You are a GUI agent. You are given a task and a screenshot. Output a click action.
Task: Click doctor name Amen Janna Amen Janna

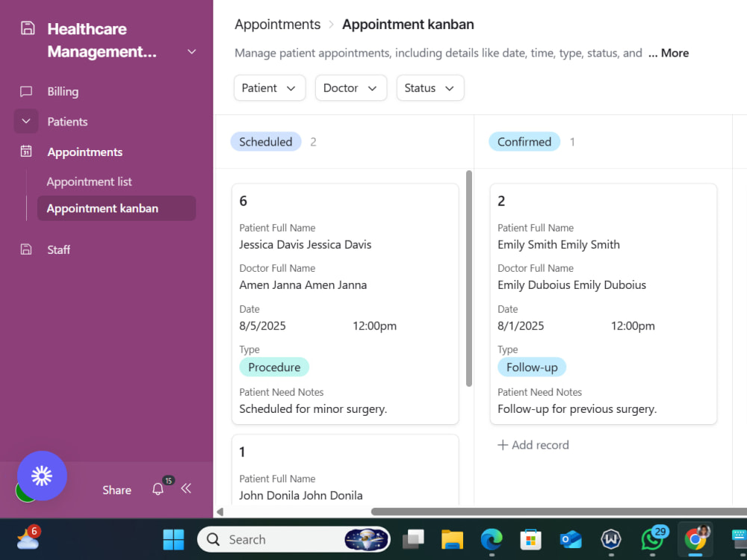303,284
